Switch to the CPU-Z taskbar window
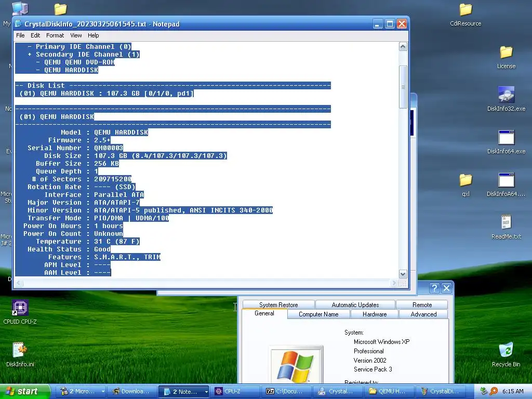The height and width of the screenshot is (399, 532). [235, 391]
